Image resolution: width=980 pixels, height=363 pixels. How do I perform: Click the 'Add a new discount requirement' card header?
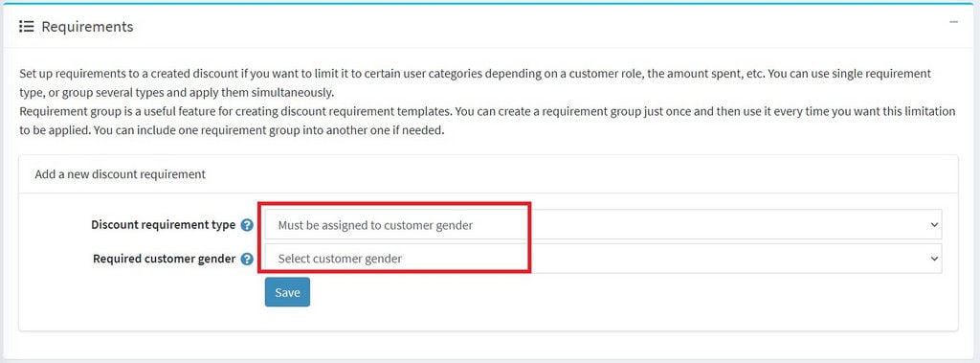point(488,174)
